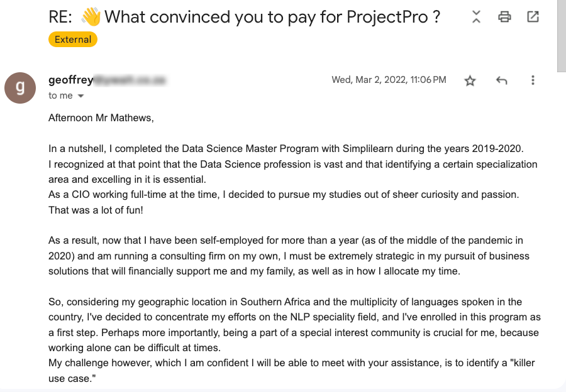Screen dimensions: 566x392
Task: Print the email using the printer icon
Action: (504, 18)
